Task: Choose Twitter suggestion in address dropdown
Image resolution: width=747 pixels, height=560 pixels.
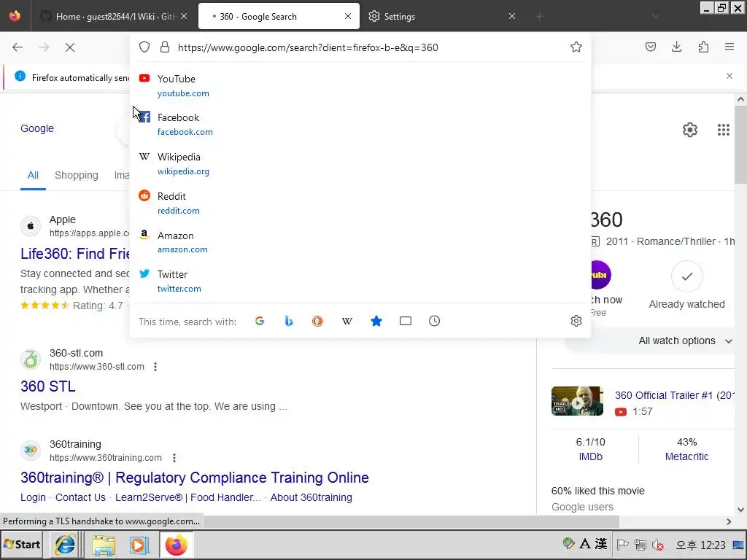Action: pyautogui.click(x=360, y=281)
